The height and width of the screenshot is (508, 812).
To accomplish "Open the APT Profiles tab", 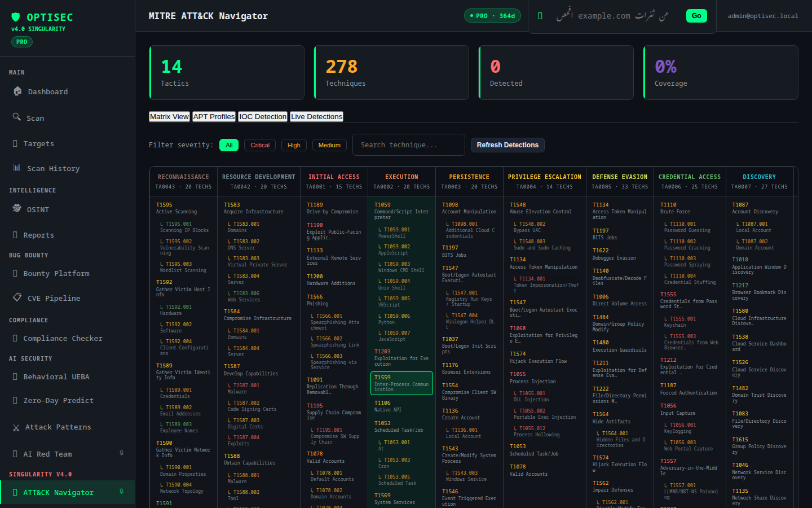I will point(214,116).
